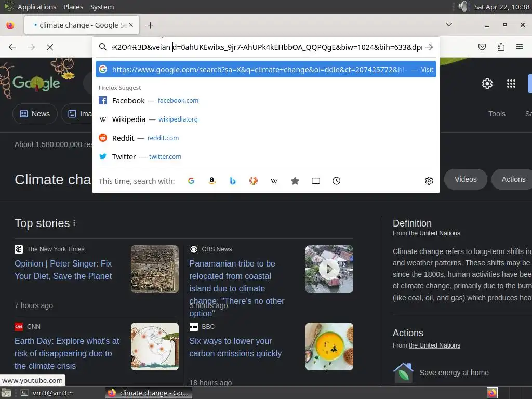This screenshot has height=399, width=532.
Task: Search open tabs with tabs icon
Action: coord(316,181)
